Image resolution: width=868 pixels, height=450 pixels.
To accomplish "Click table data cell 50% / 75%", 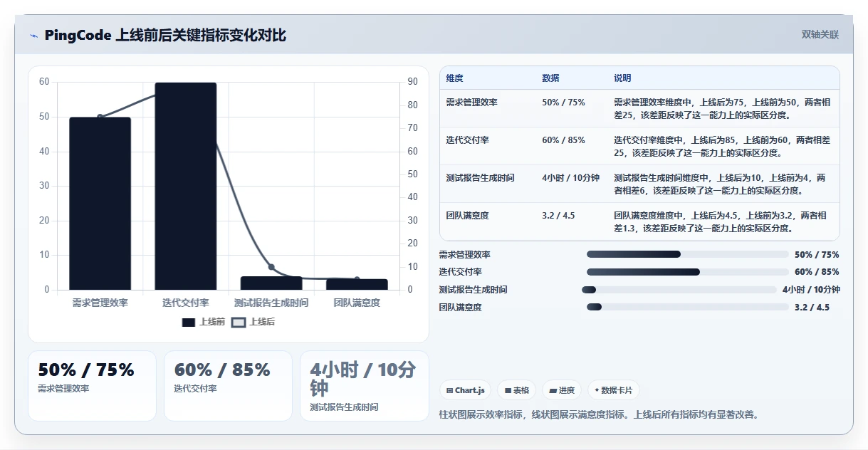I will [x=563, y=103].
